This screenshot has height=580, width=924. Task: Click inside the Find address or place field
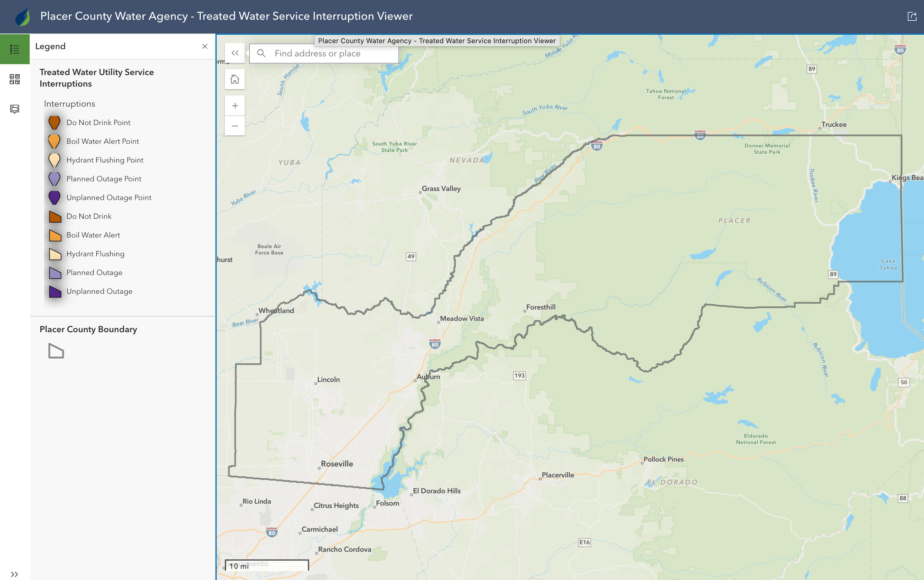pyautogui.click(x=330, y=53)
